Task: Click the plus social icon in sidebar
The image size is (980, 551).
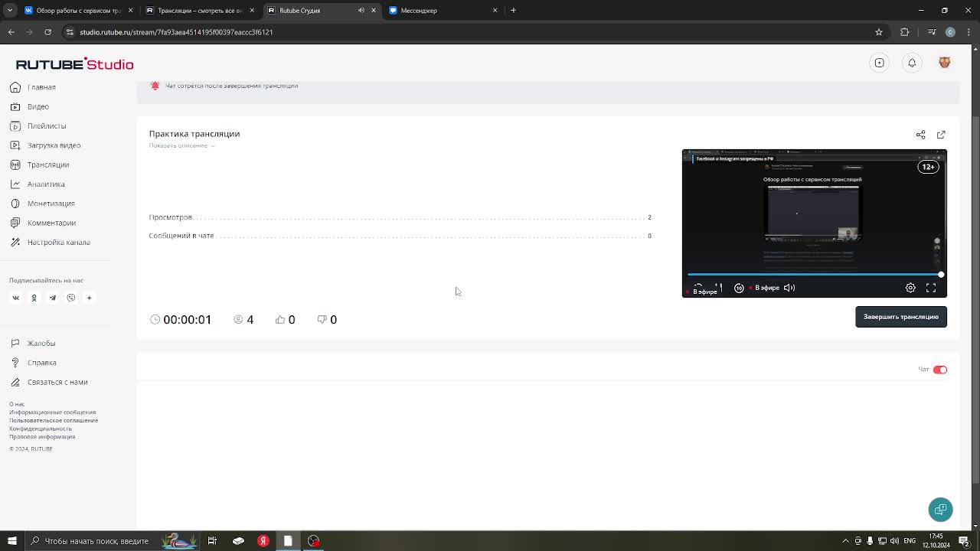Action: 89,298
